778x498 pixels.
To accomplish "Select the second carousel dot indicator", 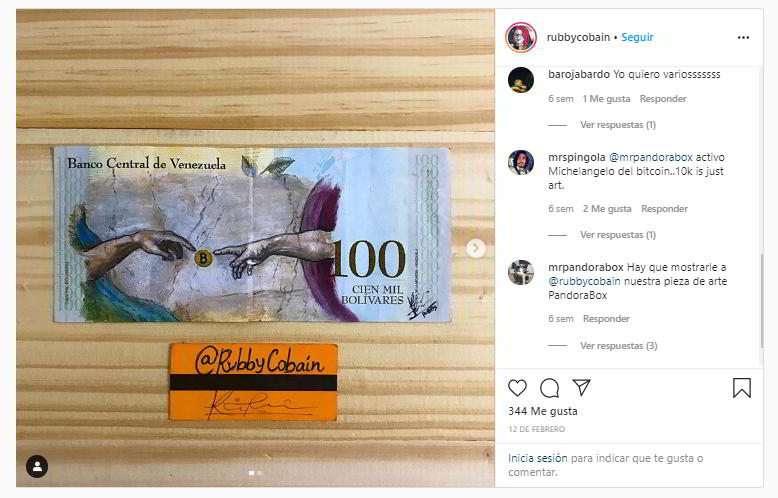I will [260, 473].
